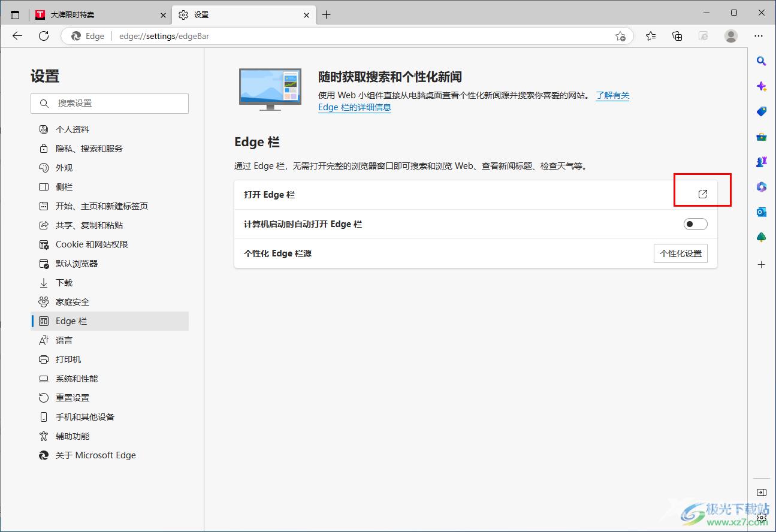Open 侧栏 settings
This screenshot has height=532, width=776.
click(110, 187)
